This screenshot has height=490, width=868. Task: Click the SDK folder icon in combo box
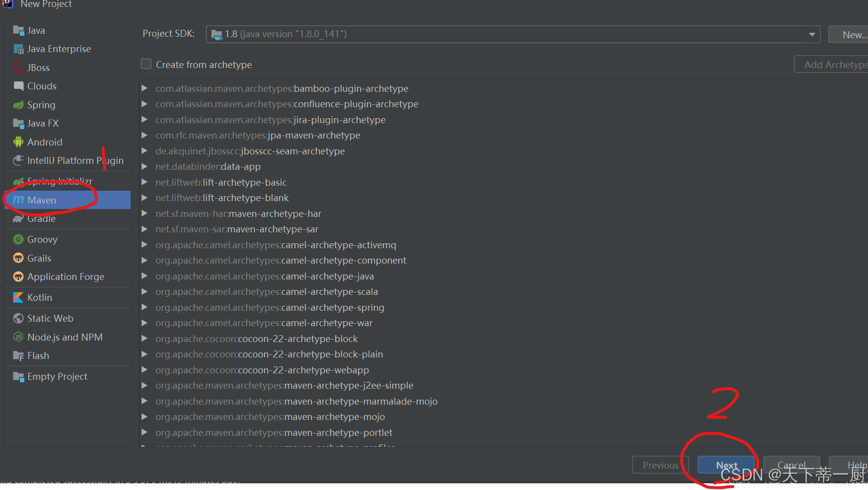point(217,34)
